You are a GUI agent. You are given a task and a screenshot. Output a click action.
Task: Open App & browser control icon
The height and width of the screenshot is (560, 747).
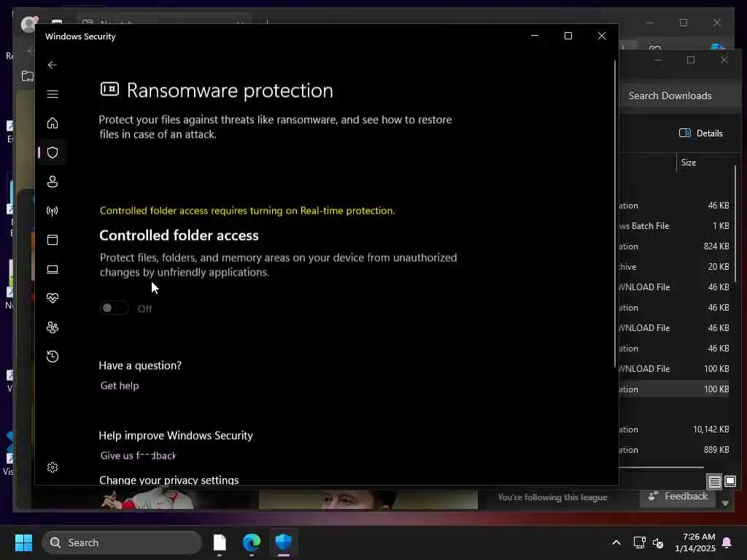[53, 239]
